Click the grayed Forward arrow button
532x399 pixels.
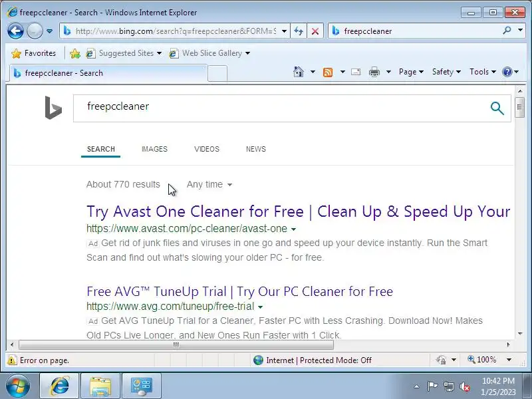coord(35,31)
